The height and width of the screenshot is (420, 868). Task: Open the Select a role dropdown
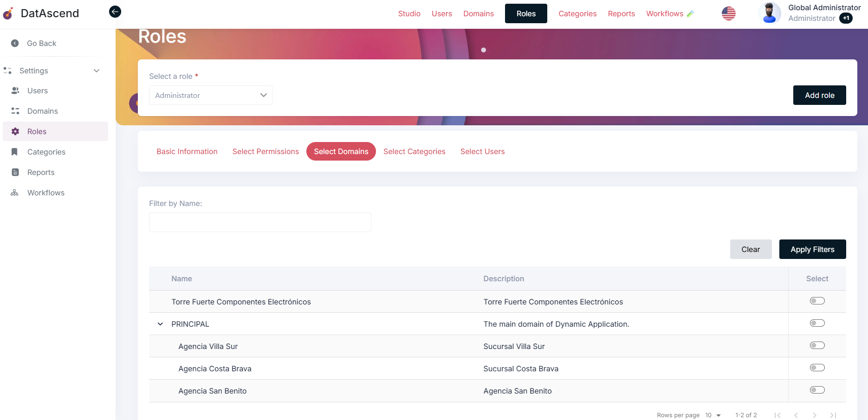click(211, 95)
